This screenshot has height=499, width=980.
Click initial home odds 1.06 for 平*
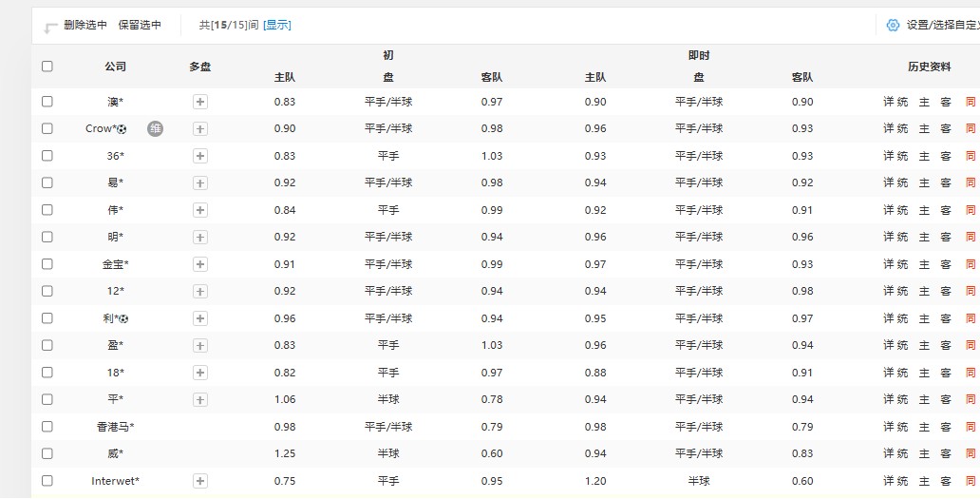(285, 399)
